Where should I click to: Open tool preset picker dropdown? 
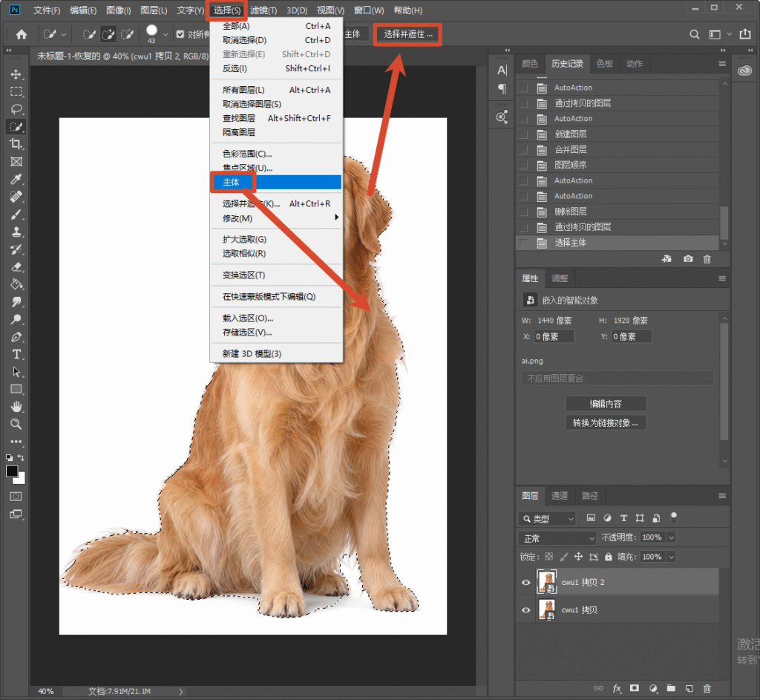tap(64, 34)
